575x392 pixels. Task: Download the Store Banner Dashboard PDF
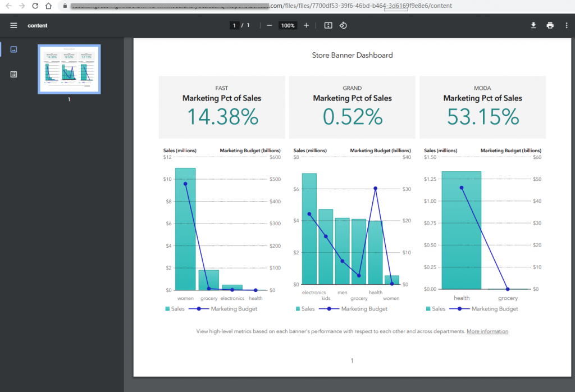click(x=533, y=25)
